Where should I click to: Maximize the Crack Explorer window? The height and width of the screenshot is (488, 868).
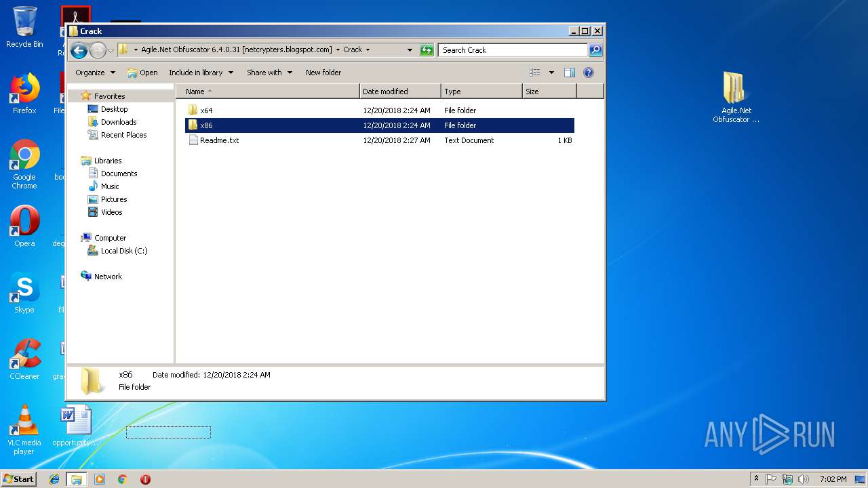585,30
